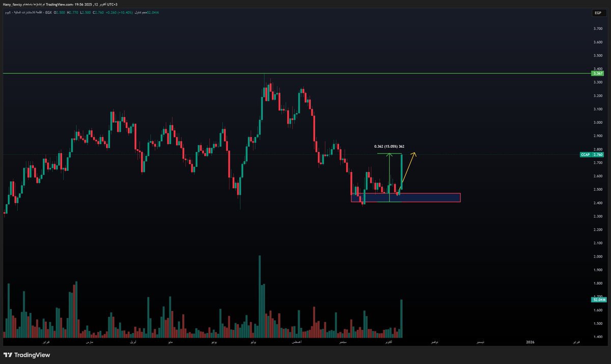The image size is (611, 364).
Task: Click the 3.500 price axis label
Action: pos(598,55)
